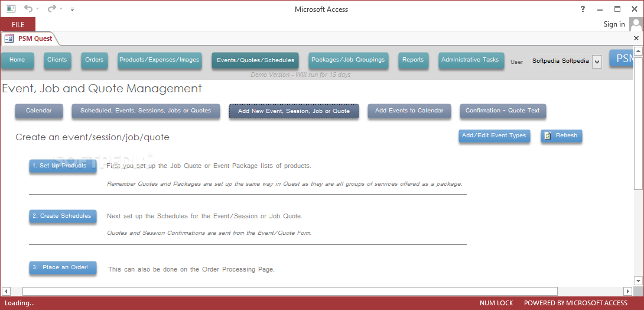Viewport: 644px width, 310px height.
Task: Open Administrative Tasks section
Action: pyautogui.click(x=471, y=60)
